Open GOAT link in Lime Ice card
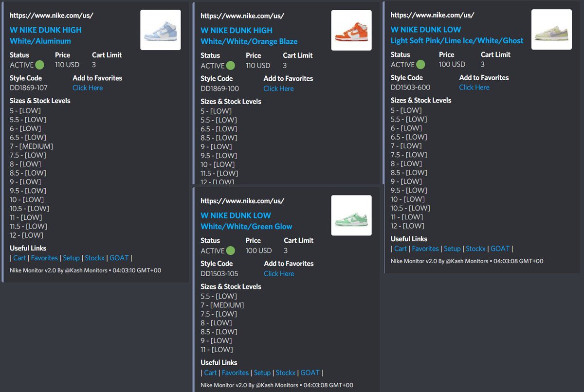584x392 pixels. [500, 249]
